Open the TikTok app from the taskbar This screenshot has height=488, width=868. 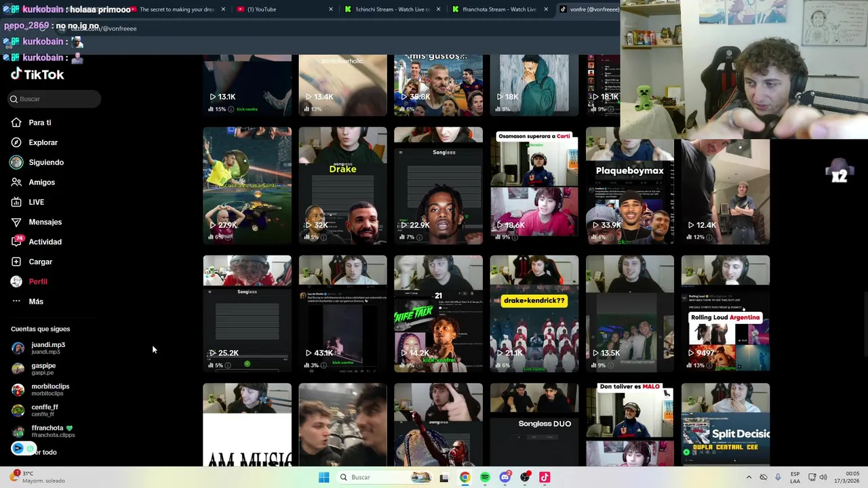pos(545,477)
